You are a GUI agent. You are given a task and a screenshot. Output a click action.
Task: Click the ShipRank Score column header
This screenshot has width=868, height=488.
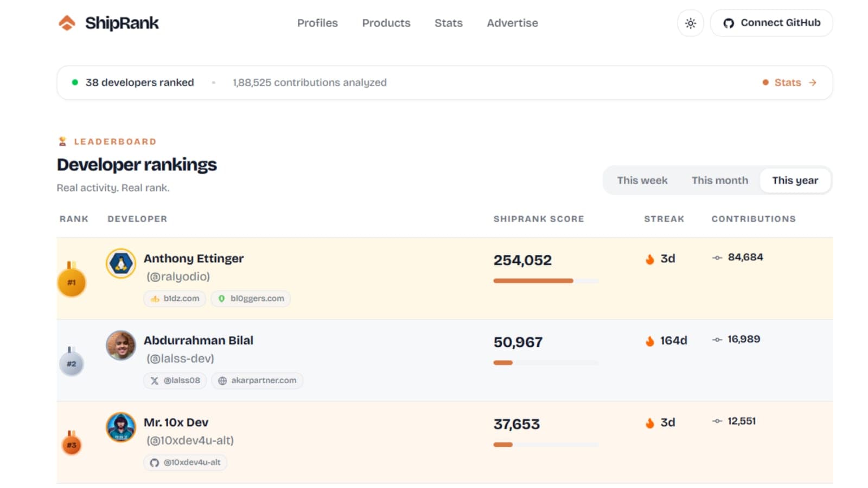539,219
